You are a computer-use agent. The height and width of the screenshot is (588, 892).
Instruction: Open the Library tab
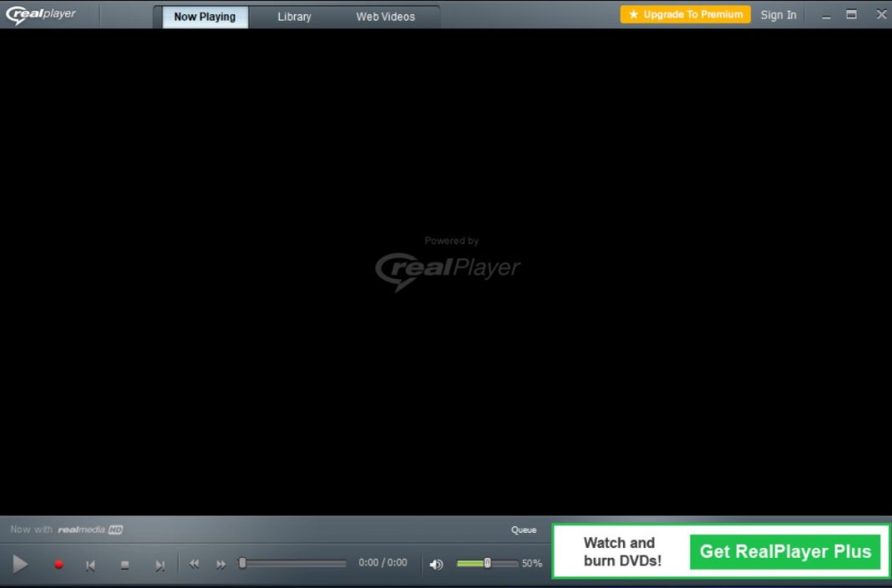tap(294, 17)
